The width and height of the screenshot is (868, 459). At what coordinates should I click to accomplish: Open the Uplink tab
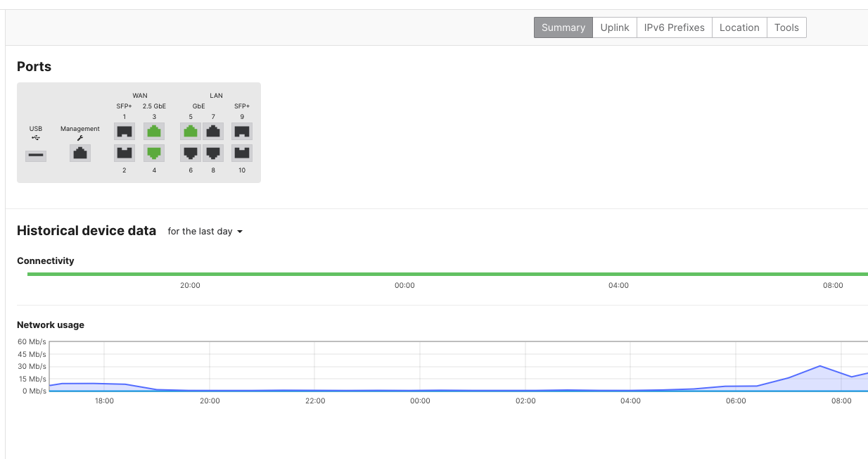click(x=615, y=27)
